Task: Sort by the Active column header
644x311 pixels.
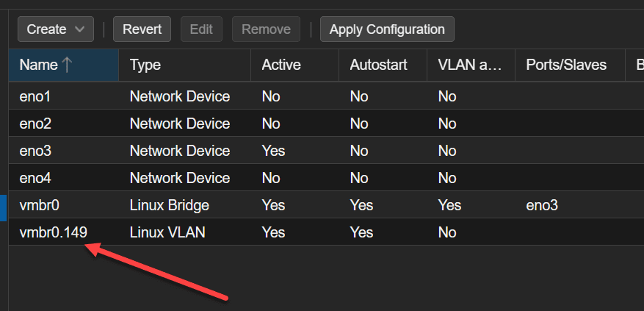Action: pos(281,65)
